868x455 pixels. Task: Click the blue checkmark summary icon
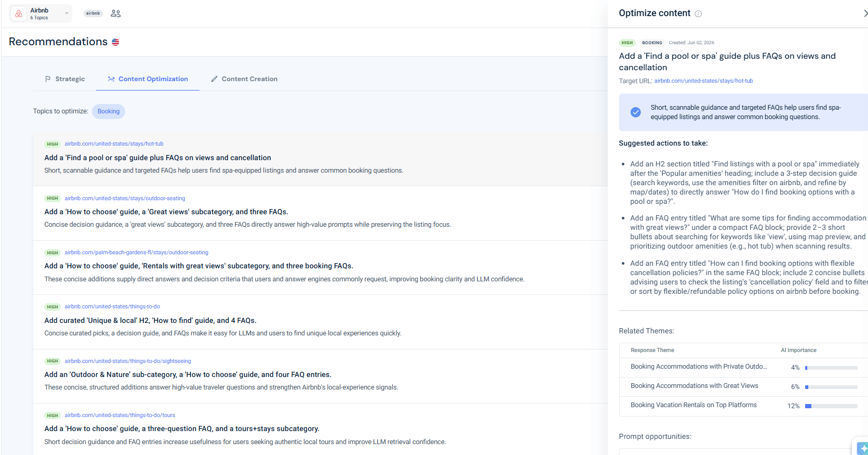(635, 112)
